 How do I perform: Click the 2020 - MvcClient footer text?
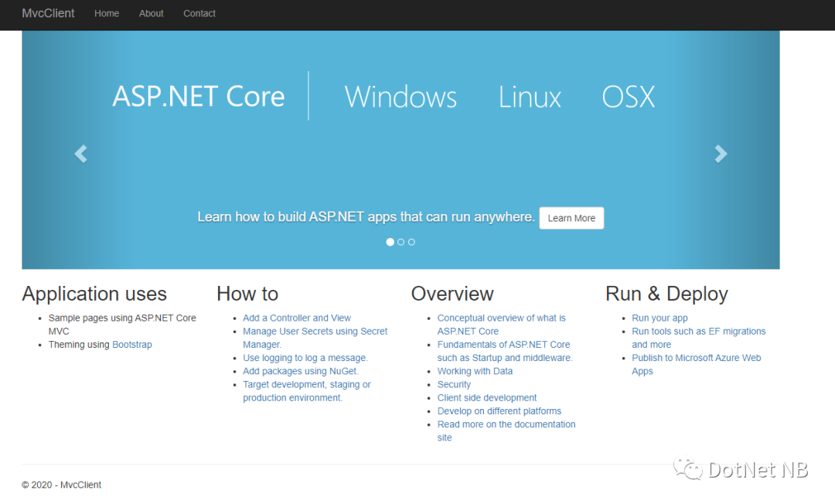point(61,485)
